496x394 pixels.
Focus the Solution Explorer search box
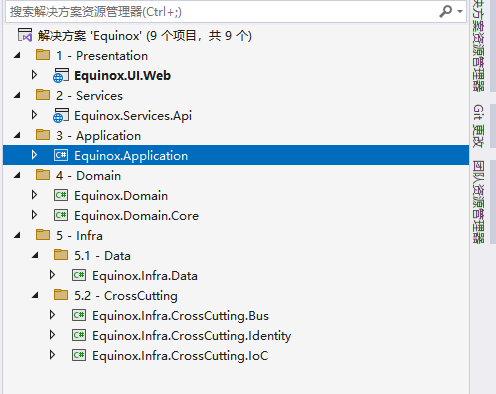(x=236, y=12)
